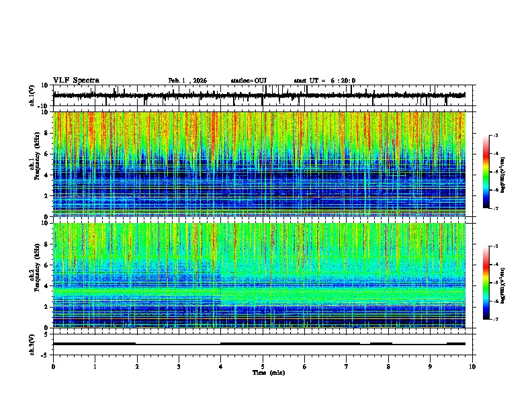532x411 pixels.
Task: Click the "6" kHz tick of ch.2 spectrogram
Action: pos(47,265)
